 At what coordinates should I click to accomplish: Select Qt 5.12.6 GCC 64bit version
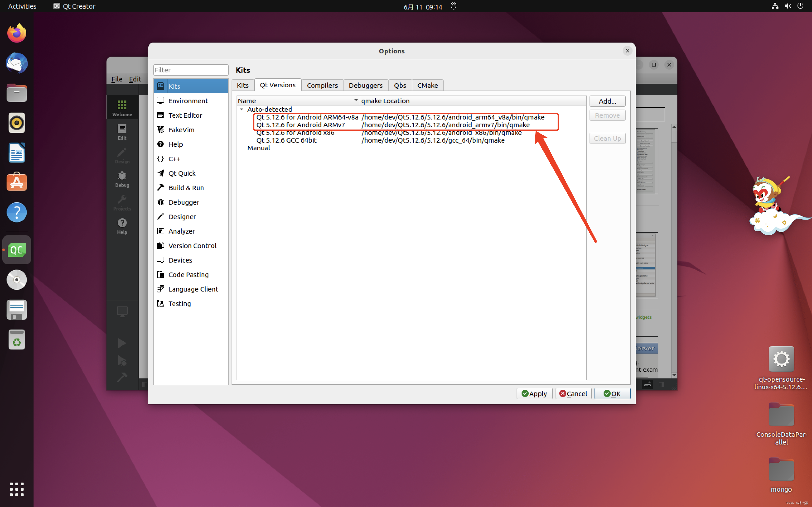(x=286, y=141)
